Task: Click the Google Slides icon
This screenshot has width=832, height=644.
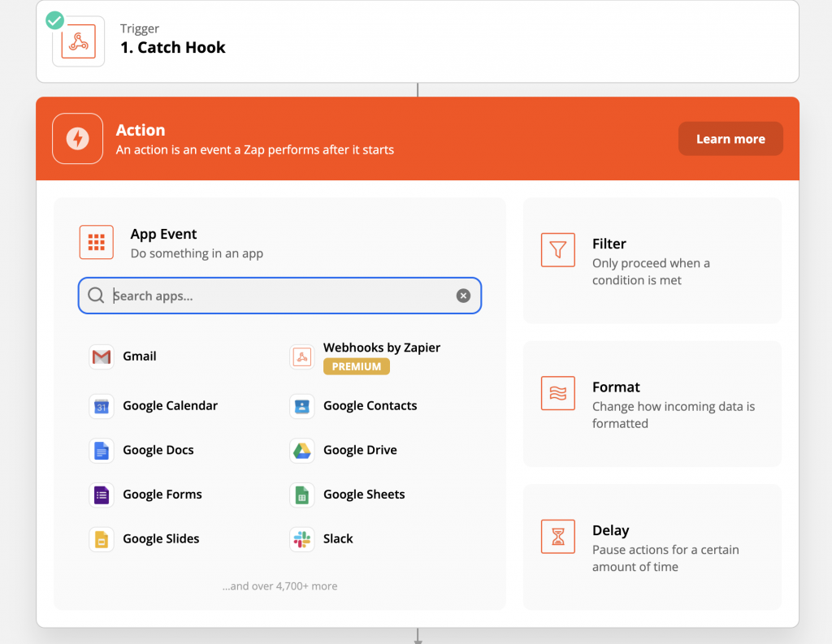Action: [x=102, y=539]
